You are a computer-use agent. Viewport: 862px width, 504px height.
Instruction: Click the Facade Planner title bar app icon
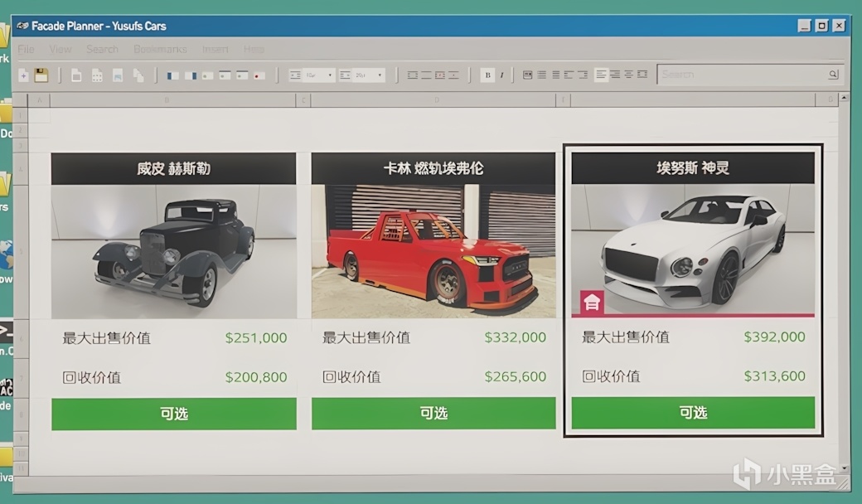(x=22, y=26)
